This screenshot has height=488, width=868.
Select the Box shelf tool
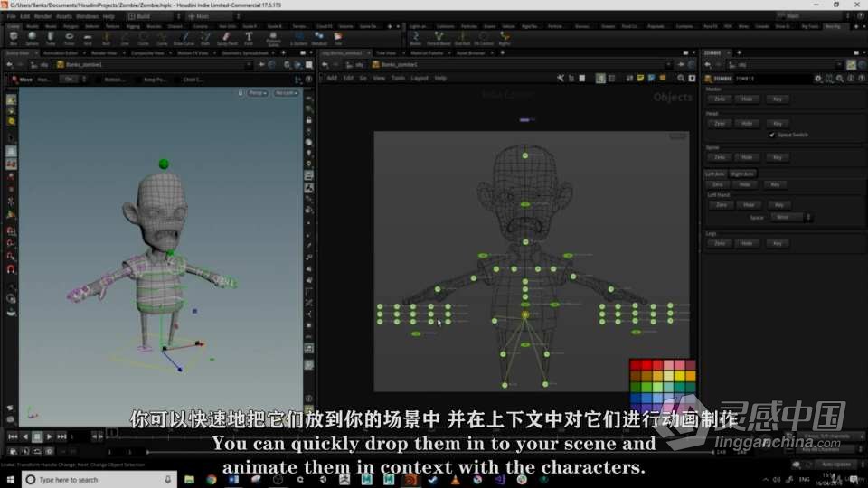[x=14, y=38]
